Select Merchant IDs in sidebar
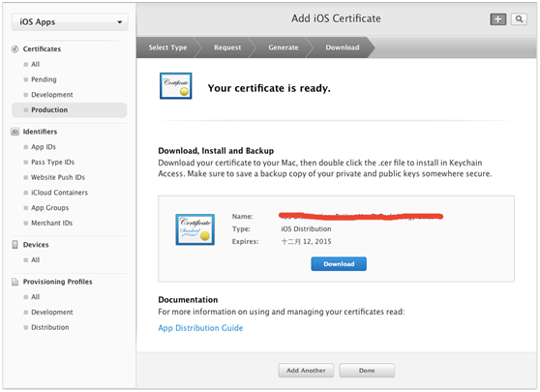Screen dimensions: 540x392 (x=51, y=223)
